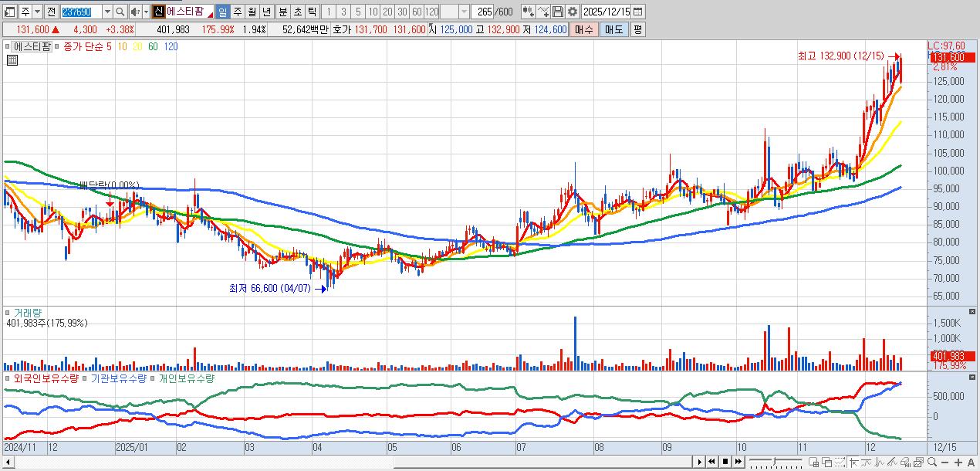Zoom in with the plus icon

(x=958, y=462)
